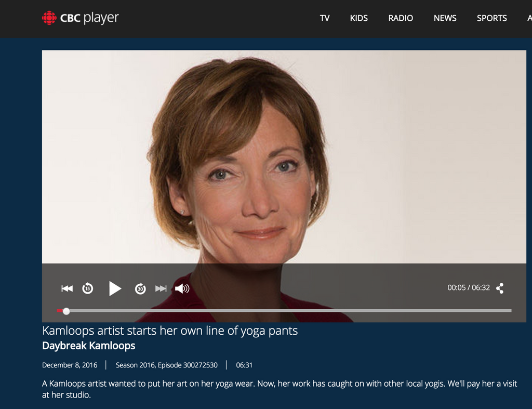Rewind playback by 15 seconds
This screenshot has height=409, width=532.
point(88,288)
